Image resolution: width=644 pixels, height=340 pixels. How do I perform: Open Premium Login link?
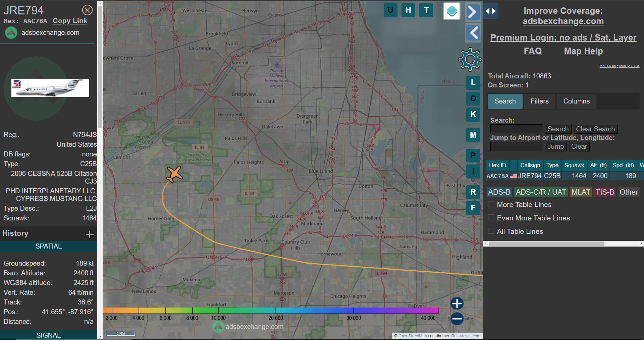click(x=563, y=38)
